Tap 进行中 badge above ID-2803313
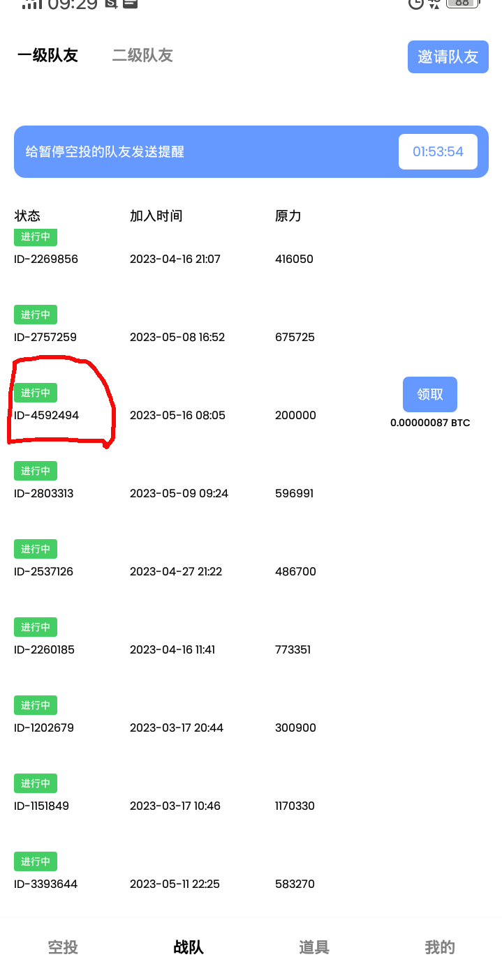The height and width of the screenshot is (980, 502). click(36, 471)
